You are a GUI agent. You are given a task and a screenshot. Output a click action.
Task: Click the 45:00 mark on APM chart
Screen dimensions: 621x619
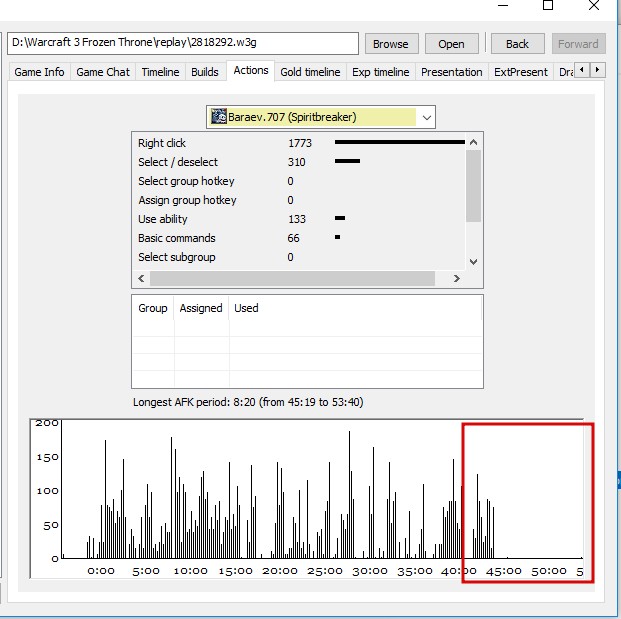(504, 571)
